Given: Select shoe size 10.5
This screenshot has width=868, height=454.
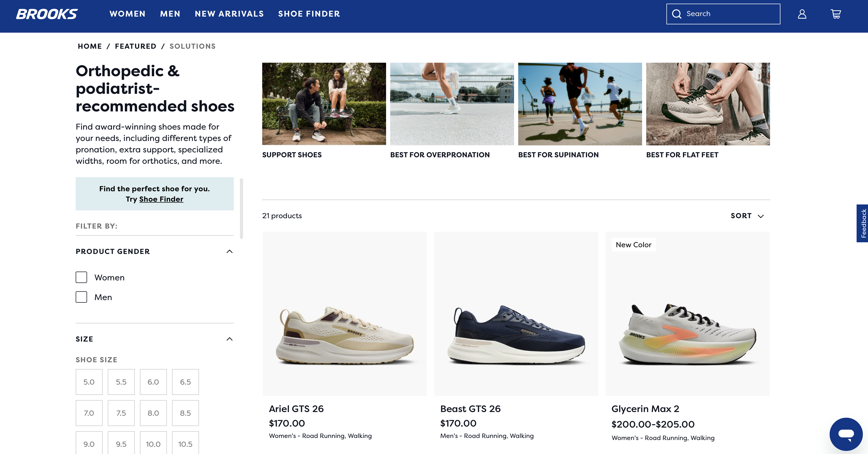Looking at the screenshot, I should pos(185,443).
